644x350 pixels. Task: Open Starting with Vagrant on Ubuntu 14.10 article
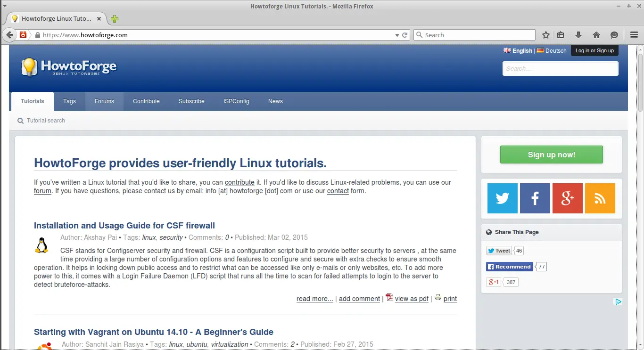(154, 332)
